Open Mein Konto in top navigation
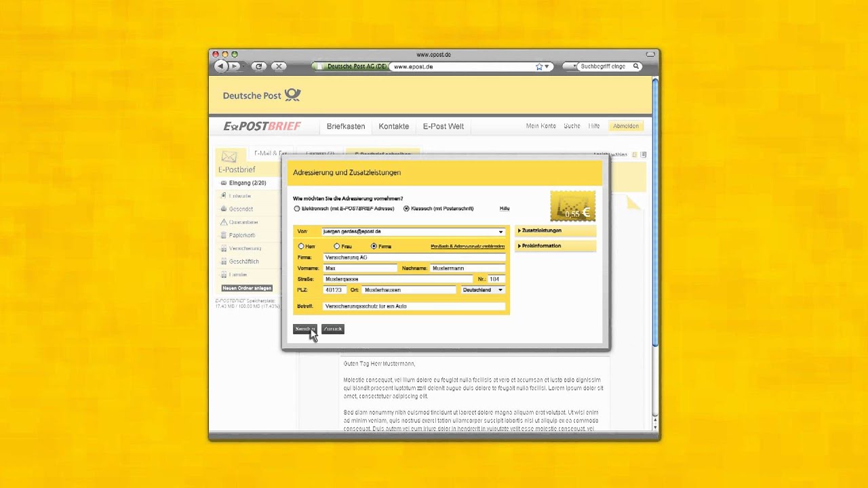Viewport: 868px width, 488px height. point(541,126)
